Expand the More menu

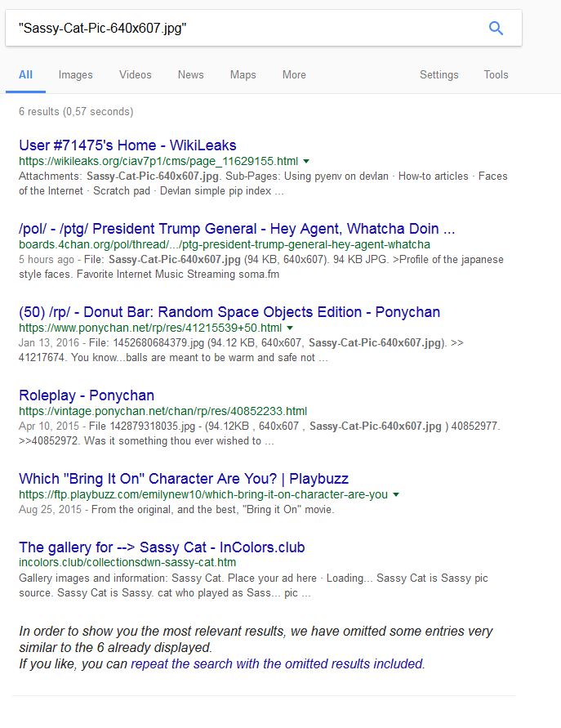pos(294,74)
